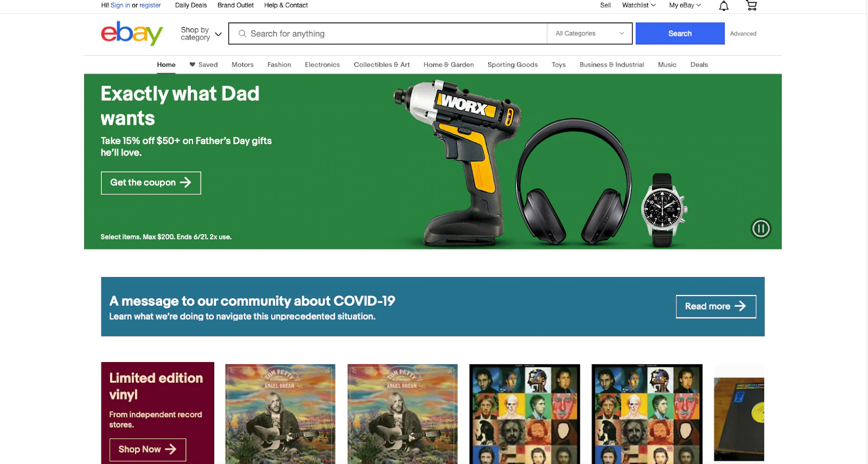Open the All Categories dropdown
Viewport: 868px width, 464px height.
590,34
